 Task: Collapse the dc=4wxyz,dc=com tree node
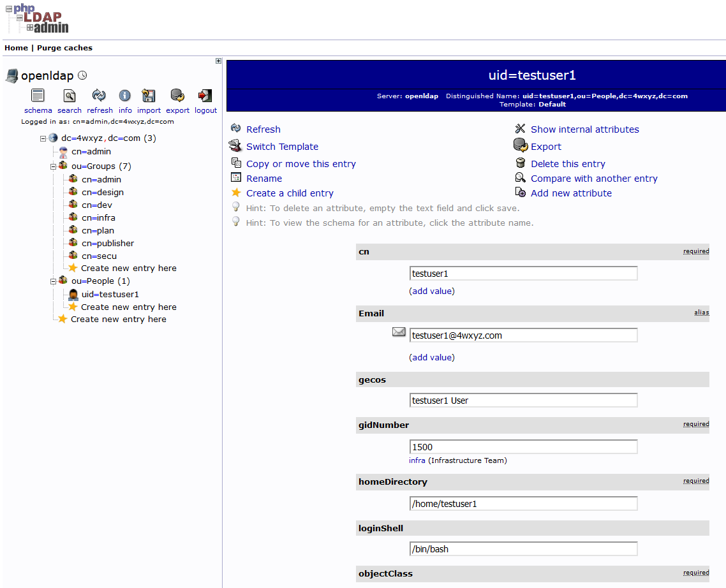43,138
